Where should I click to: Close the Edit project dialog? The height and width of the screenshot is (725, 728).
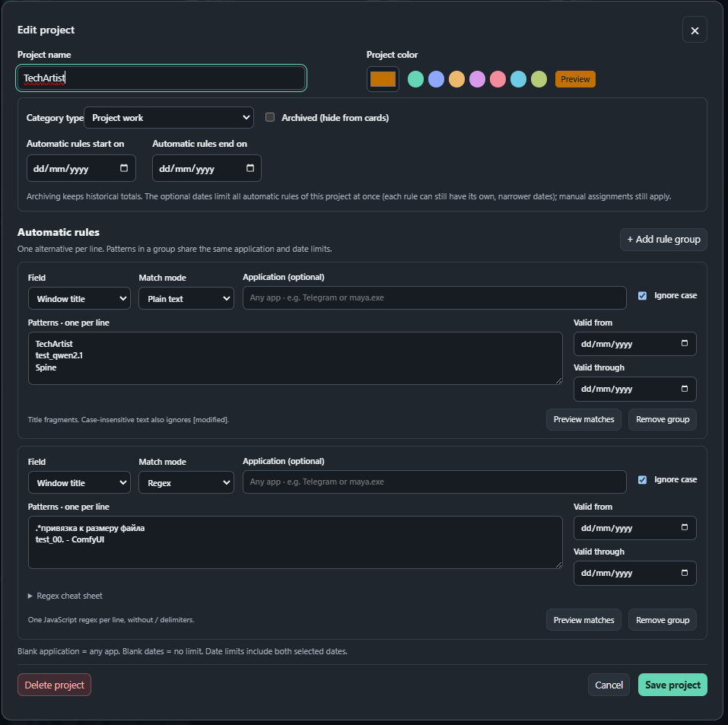(x=695, y=30)
